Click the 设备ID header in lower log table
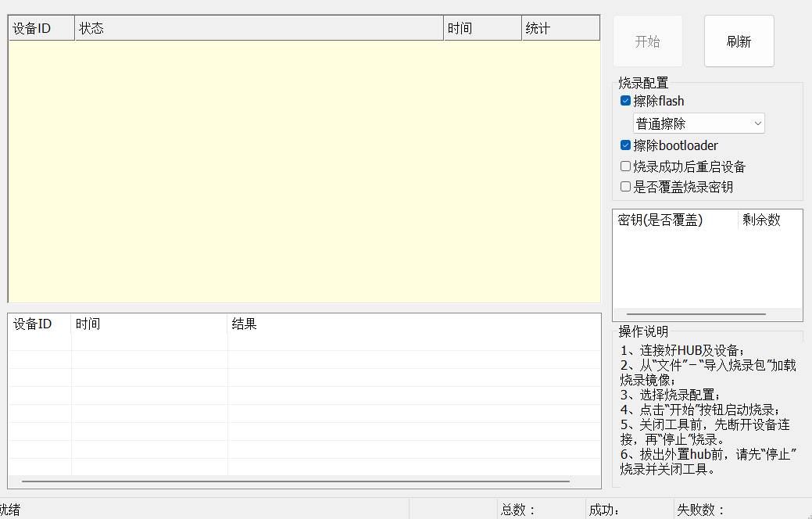This screenshot has width=812, height=519. pos(39,324)
